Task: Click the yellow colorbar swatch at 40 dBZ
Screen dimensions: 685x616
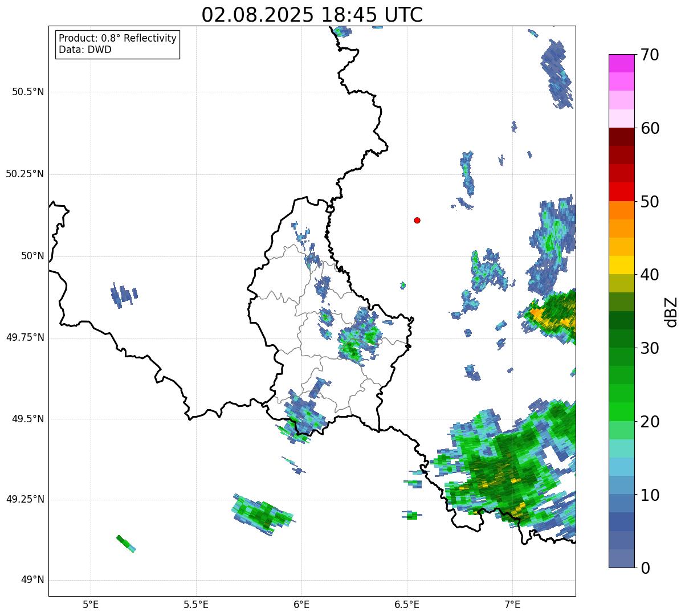Action: (622, 266)
